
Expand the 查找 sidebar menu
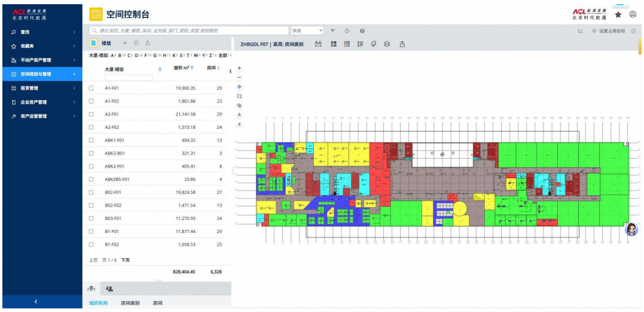coord(42,32)
